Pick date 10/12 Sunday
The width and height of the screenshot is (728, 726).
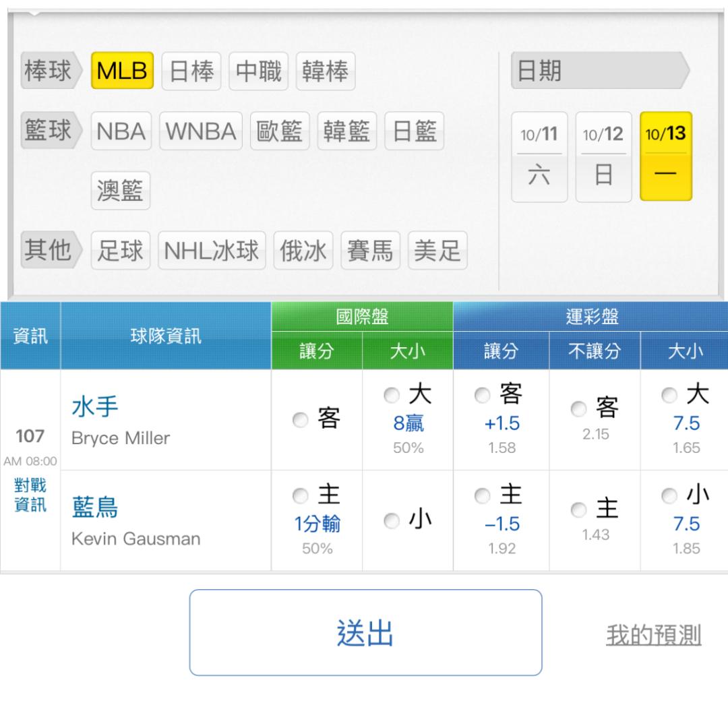point(603,156)
